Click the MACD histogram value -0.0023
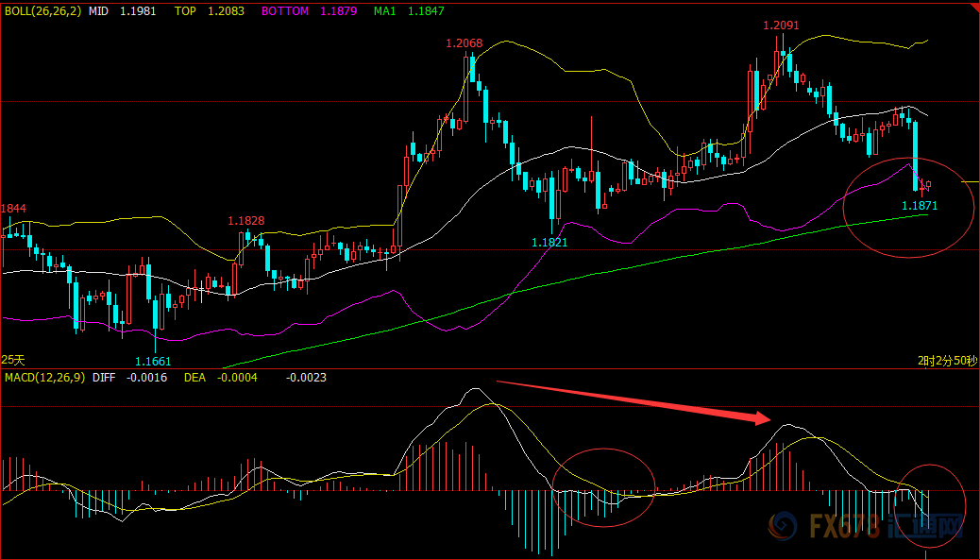The image size is (980, 560). click(x=306, y=378)
